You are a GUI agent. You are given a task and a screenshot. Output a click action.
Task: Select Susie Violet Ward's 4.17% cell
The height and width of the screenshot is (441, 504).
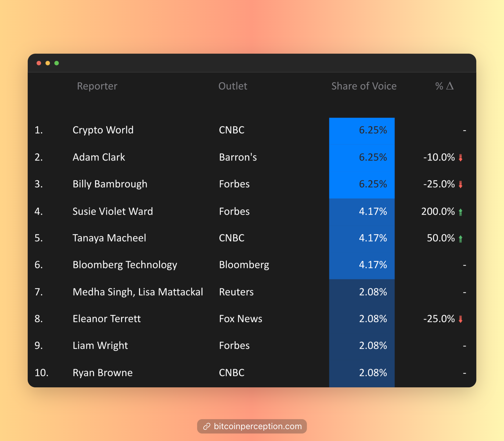[x=362, y=211]
